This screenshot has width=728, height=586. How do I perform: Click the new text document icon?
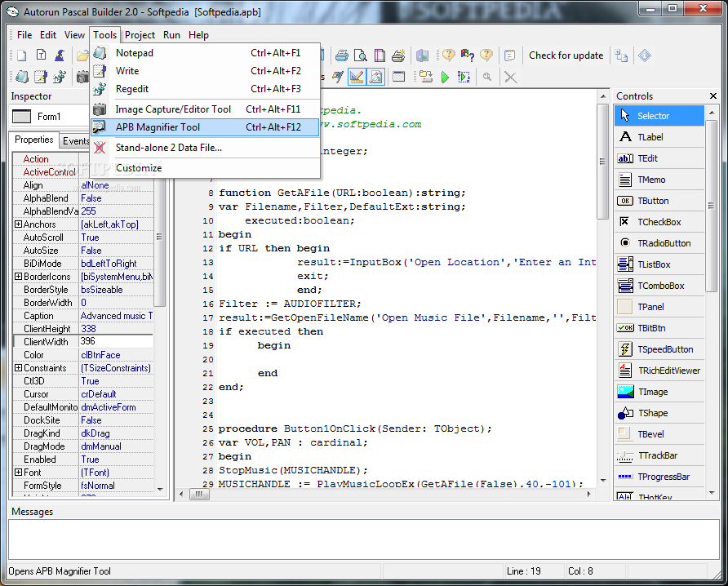click(x=41, y=55)
